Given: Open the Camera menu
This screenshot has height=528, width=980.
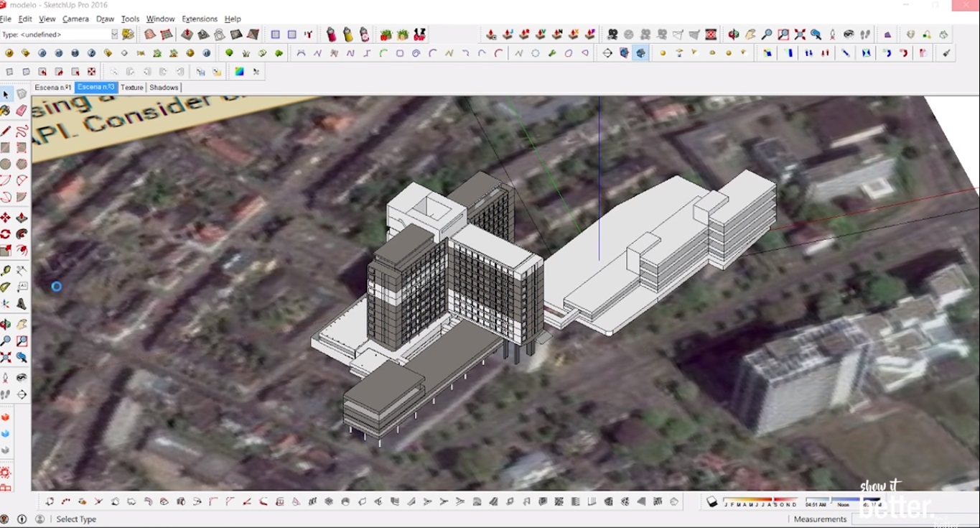Looking at the screenshot, I should pos(75,19).
